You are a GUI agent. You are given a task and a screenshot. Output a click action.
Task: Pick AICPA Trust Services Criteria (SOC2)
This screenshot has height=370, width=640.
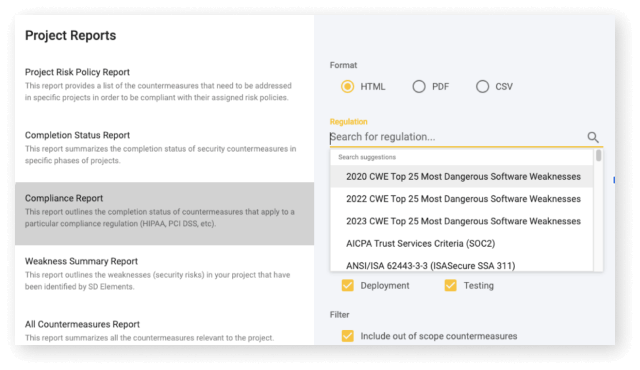click(462, 244)
